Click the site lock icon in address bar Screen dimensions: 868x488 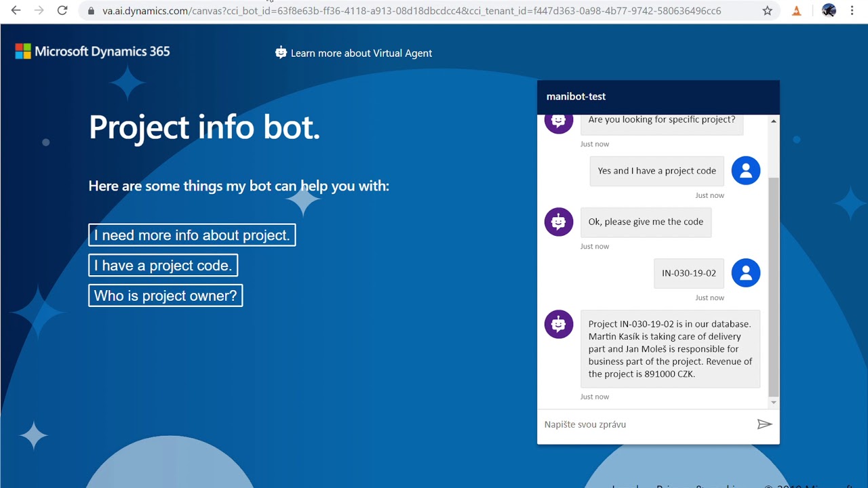91,11
